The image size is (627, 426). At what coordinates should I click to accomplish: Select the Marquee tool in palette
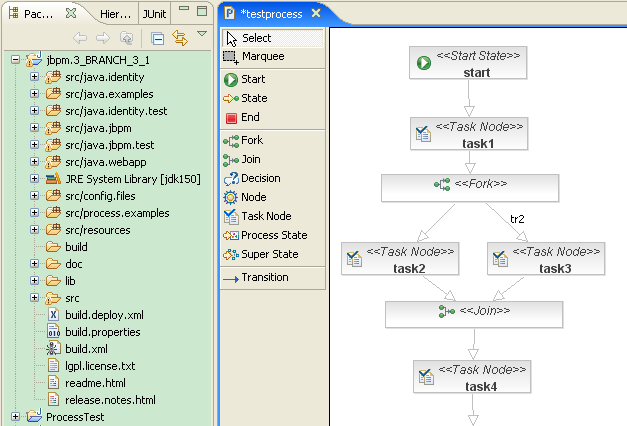262,56
